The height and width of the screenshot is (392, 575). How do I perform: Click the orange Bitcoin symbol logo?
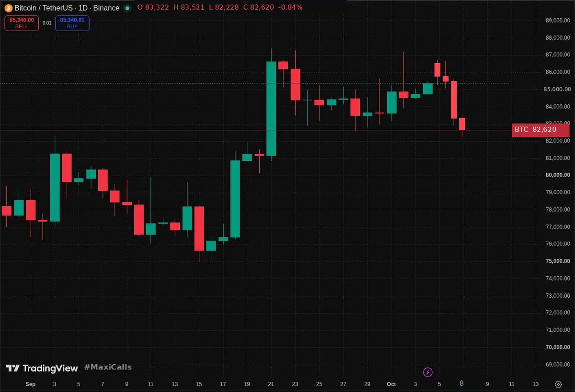[9, 8]
